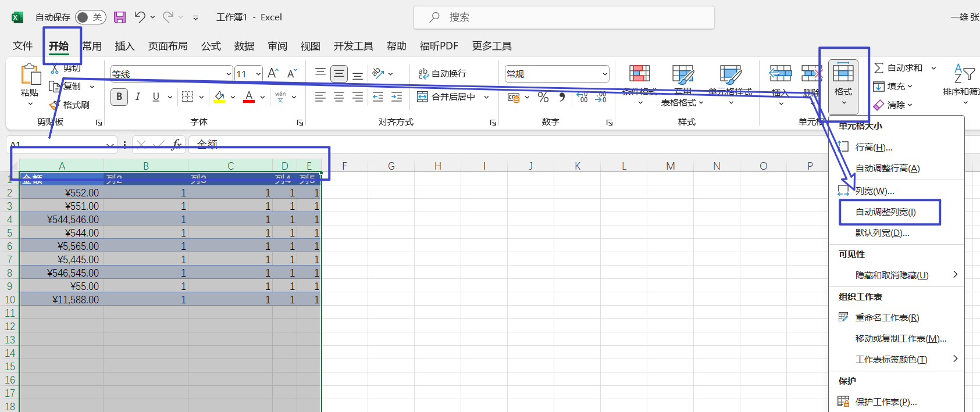Click the Save icon in title bar
This screenshot has width=980, height=412.
click(x=120, y=17)
